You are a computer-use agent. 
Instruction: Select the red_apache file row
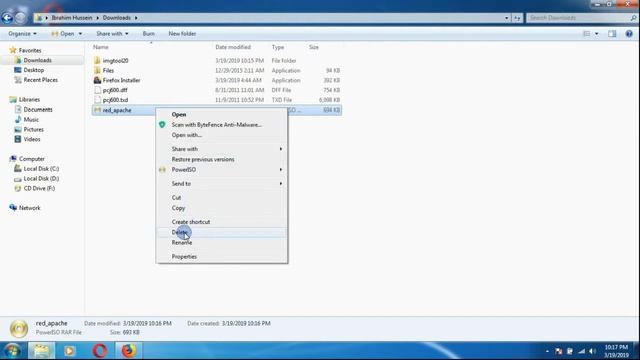[x=217, y=110]
